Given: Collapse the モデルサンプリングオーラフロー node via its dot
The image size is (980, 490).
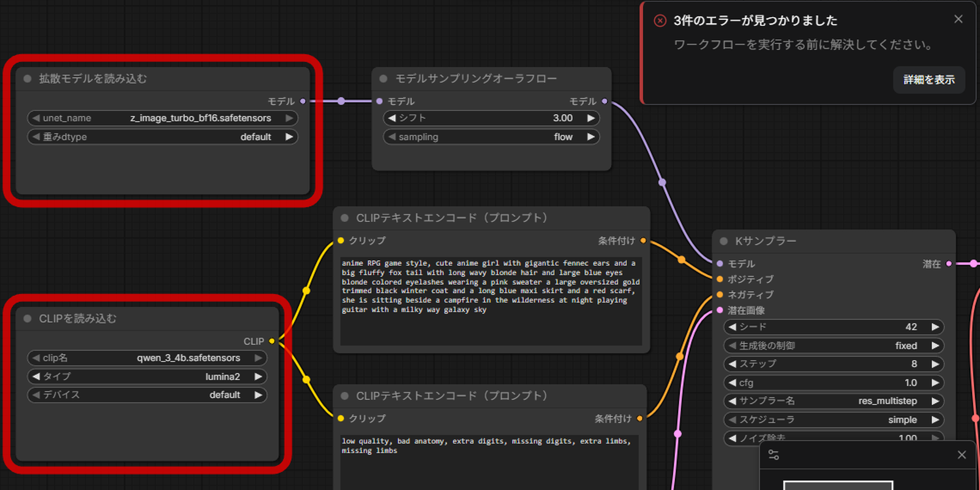Looking at the screenshot, I should (x=383, y=78).
